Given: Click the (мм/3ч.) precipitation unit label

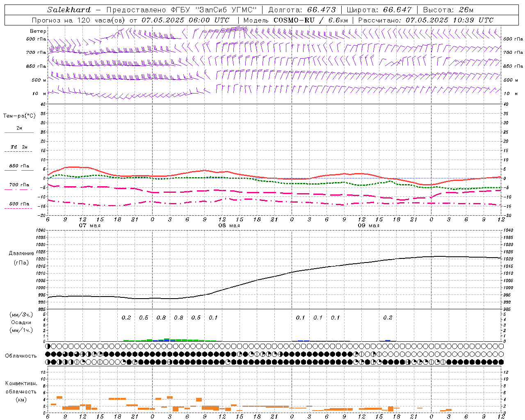Looking at the screenshot, I should point(21,315).
